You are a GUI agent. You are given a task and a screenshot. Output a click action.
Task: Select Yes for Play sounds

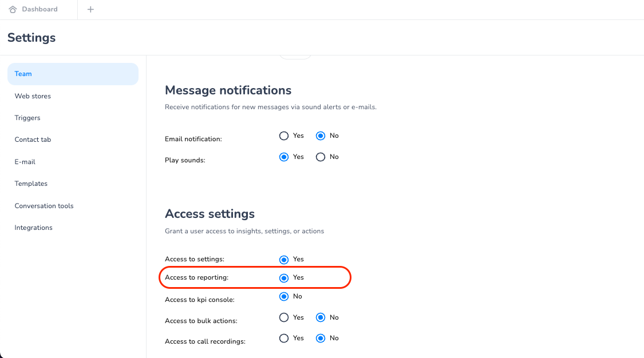click(x=284, y=157)
